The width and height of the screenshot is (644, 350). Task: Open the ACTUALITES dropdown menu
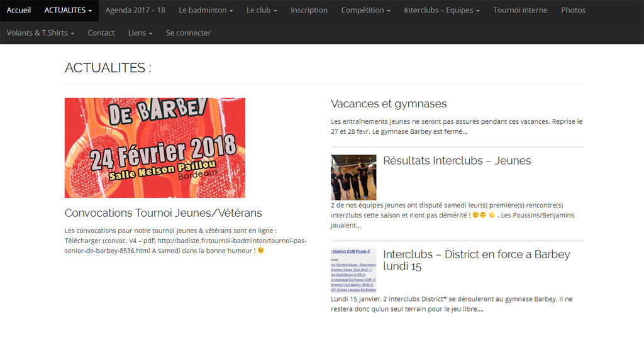[x=68, y=10]
